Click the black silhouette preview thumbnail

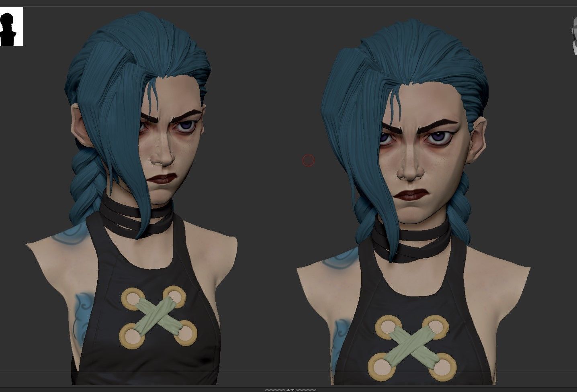(11, 26)
